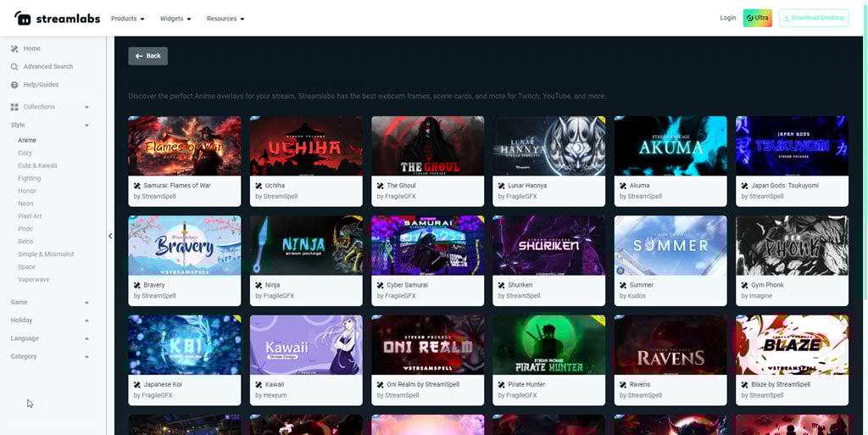Select the Horror style filter

tap(27, 191)
